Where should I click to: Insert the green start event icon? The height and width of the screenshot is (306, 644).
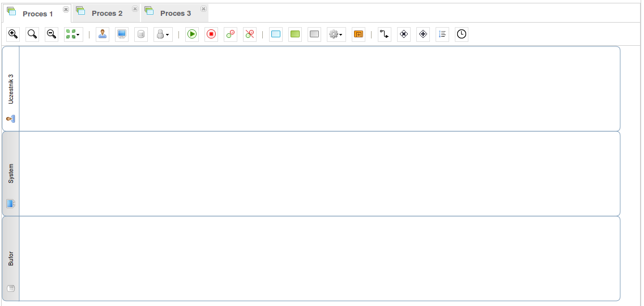192,35
